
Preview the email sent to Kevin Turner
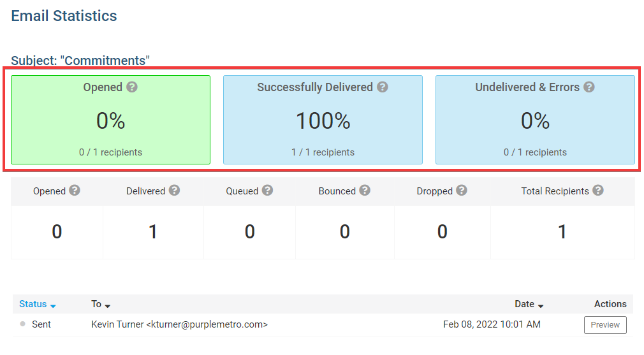pos(605,325)
